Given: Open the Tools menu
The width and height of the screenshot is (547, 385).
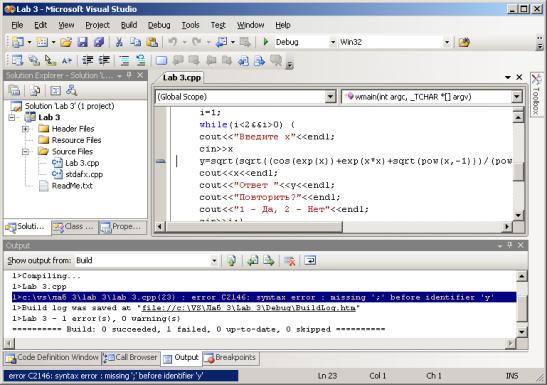Looking at the screenshot, I should (190, 25).
